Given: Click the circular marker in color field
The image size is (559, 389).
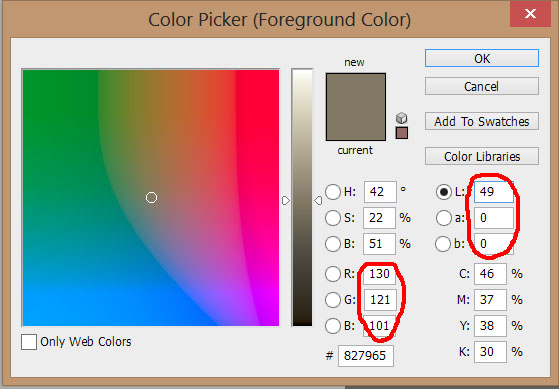Looking at the screenshot, I should click(x=152, y=197).
